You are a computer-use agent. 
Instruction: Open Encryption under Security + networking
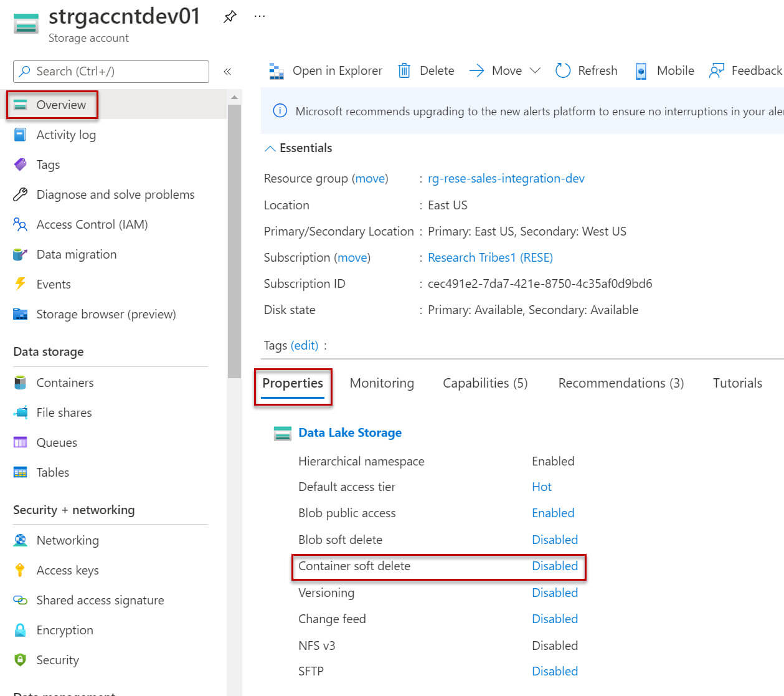pyautogui.click(x=64, y=629)
